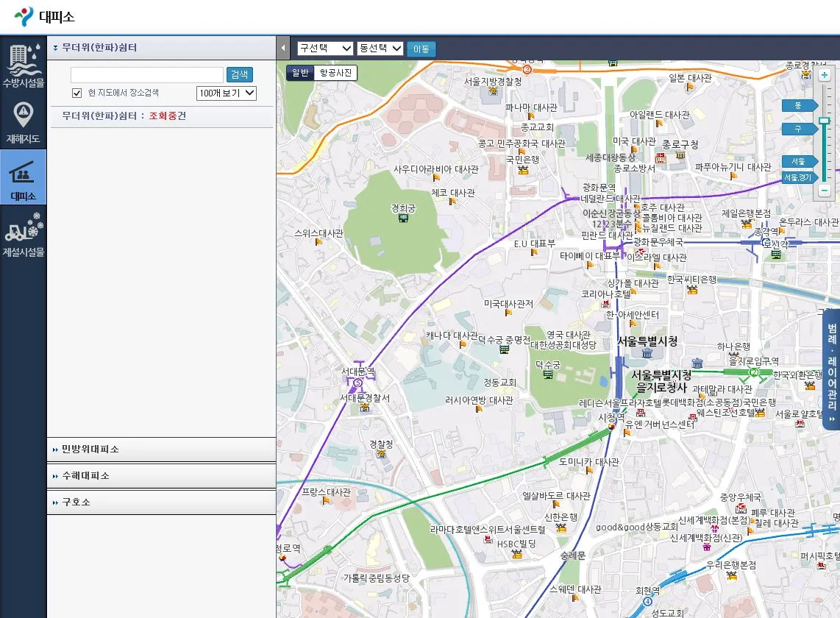The height and width of the screenshot is (618, 840).
Task: Switch map to 일반 view
Action: tap(300, 73)
